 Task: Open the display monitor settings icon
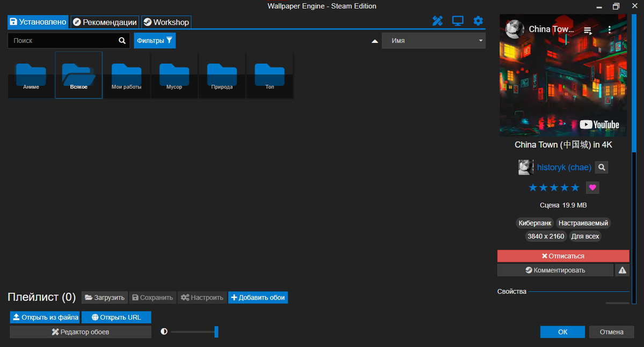(x=458, y=21)
